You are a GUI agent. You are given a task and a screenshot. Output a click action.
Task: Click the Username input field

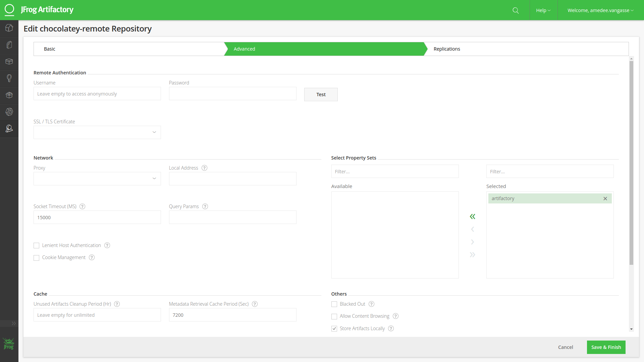97,94
